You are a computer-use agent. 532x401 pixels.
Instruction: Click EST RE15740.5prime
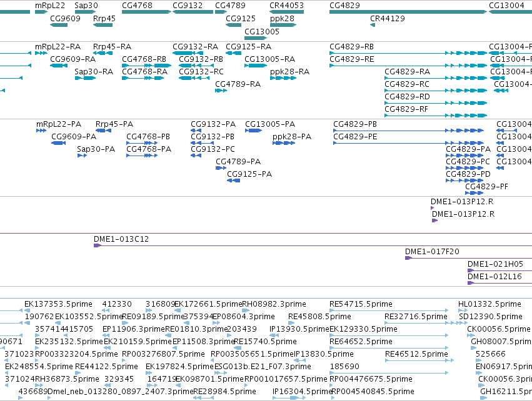(238, 348)
